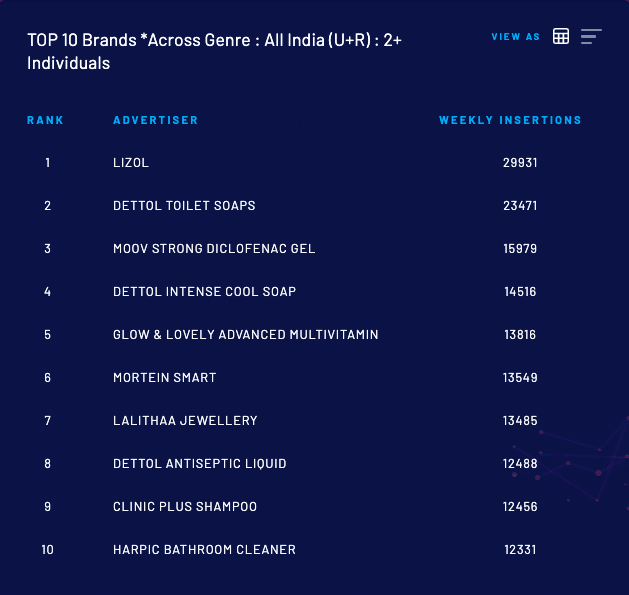Click HARPIC BATHROOM CLEANER advertiser
The width and height of the screenshot is (629, 595).
(204, 549)
